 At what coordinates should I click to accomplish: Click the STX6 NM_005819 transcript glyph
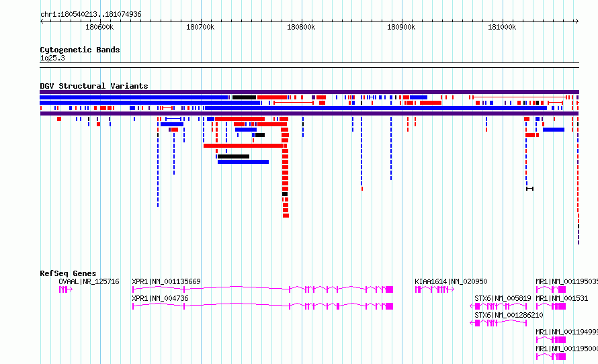(499, 306)
